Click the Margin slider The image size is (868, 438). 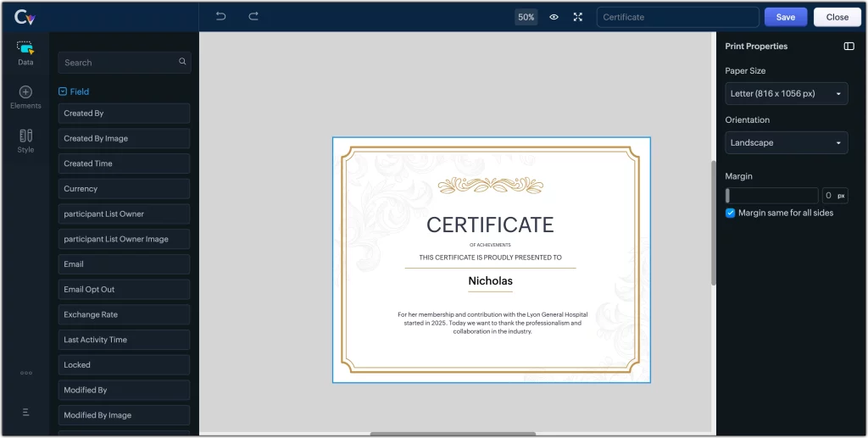pyautogui.click(x=771, y=196)
